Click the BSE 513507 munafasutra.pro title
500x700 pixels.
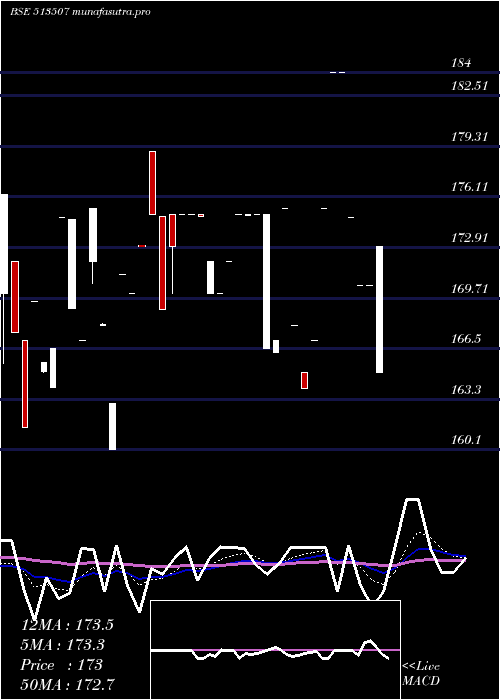(80, 12)
